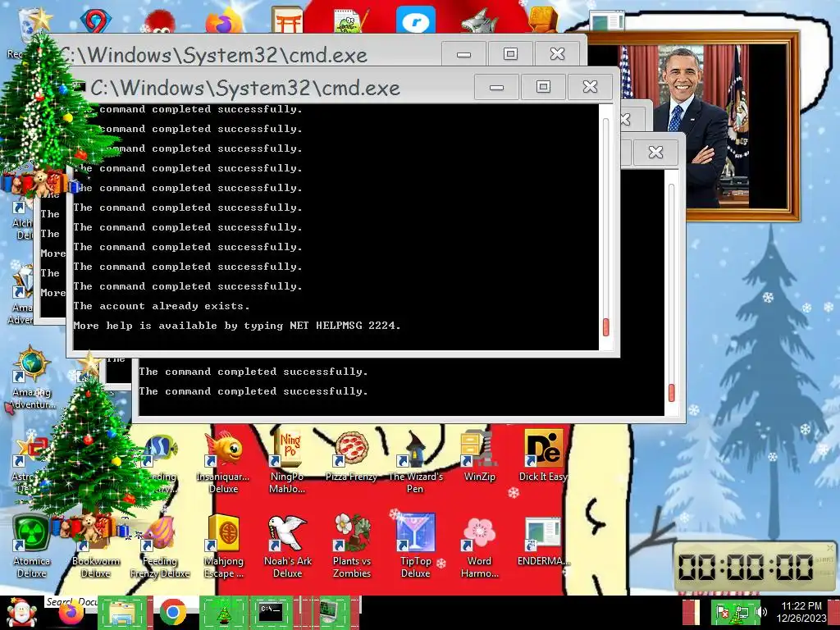Switch to cmd window via taskbar

(x=271, y=612)
